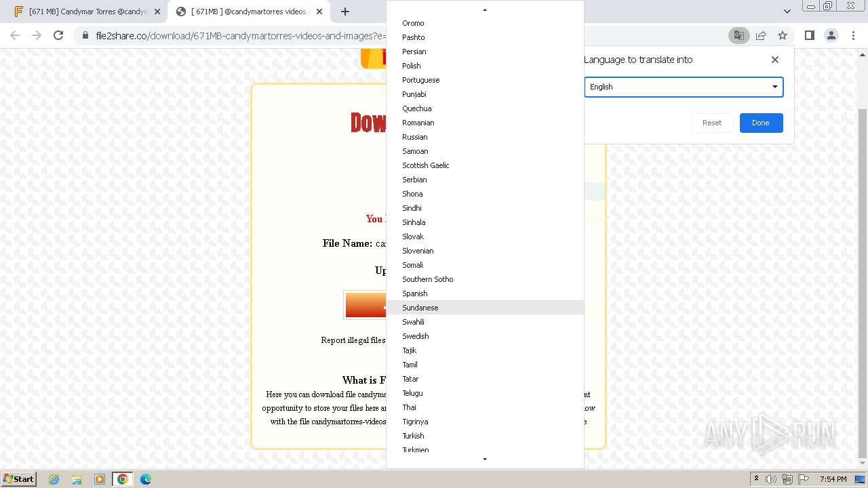868x488 pixels.
Task: Click the share page icon
Action: pos(761,35)
